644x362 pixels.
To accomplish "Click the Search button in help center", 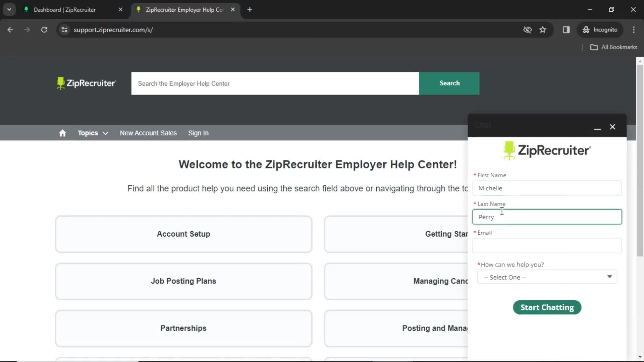I will pyautogui.click(x=450, y=83).
